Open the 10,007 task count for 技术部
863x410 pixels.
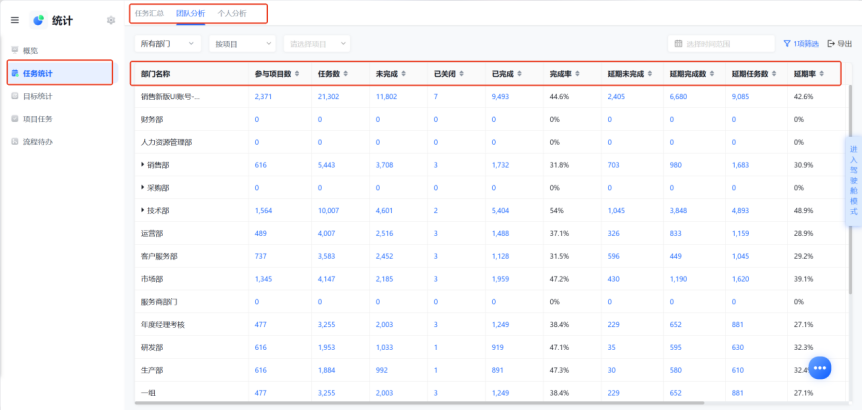pos(329,211)
